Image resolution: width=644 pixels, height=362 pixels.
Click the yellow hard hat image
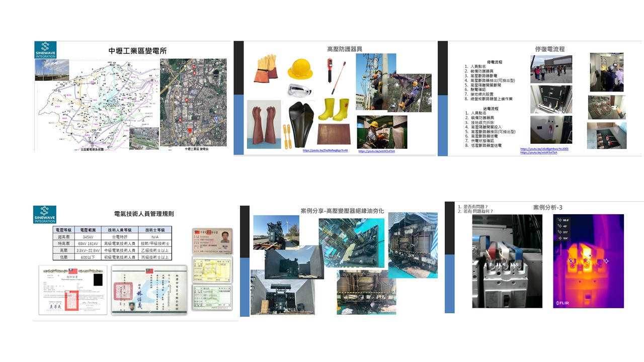[x=300, y=69]
